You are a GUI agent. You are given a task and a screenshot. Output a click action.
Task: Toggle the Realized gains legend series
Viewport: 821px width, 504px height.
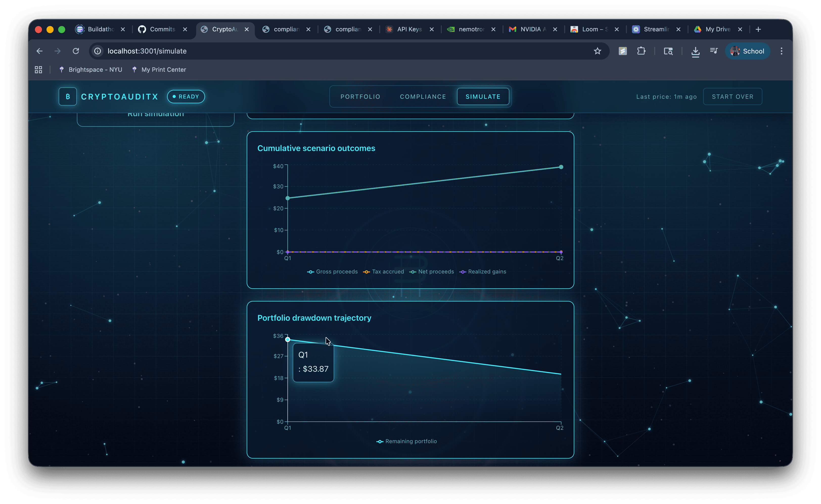(x=483, y=272)
